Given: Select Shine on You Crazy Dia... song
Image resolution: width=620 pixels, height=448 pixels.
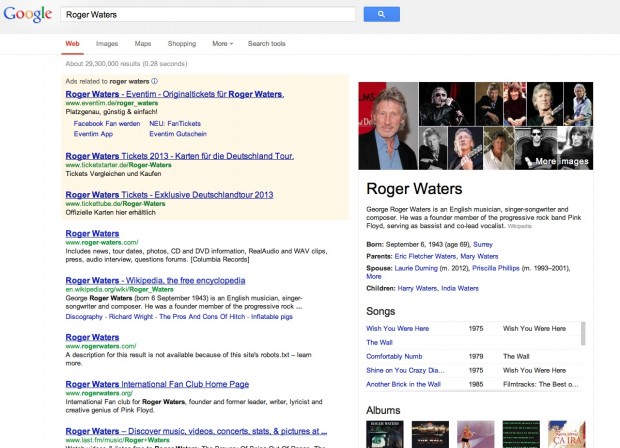Looking at the screenshot, I should [405, 370].
